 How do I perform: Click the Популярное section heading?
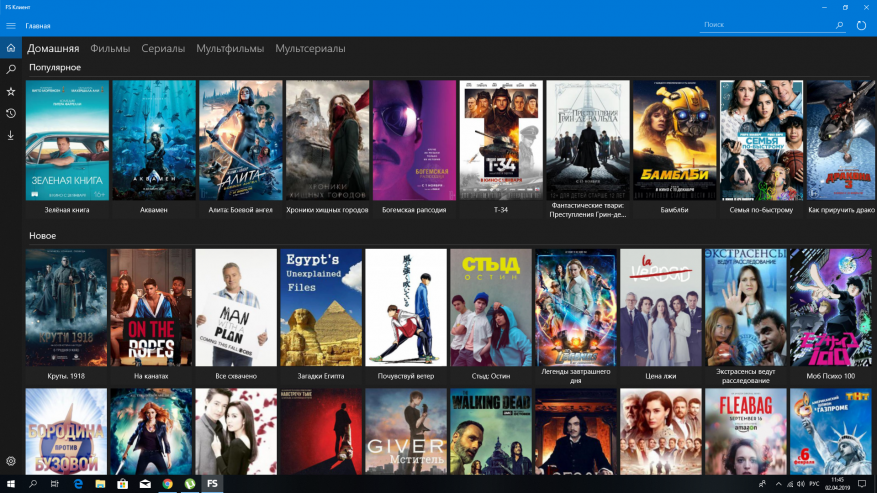point(55,67)
